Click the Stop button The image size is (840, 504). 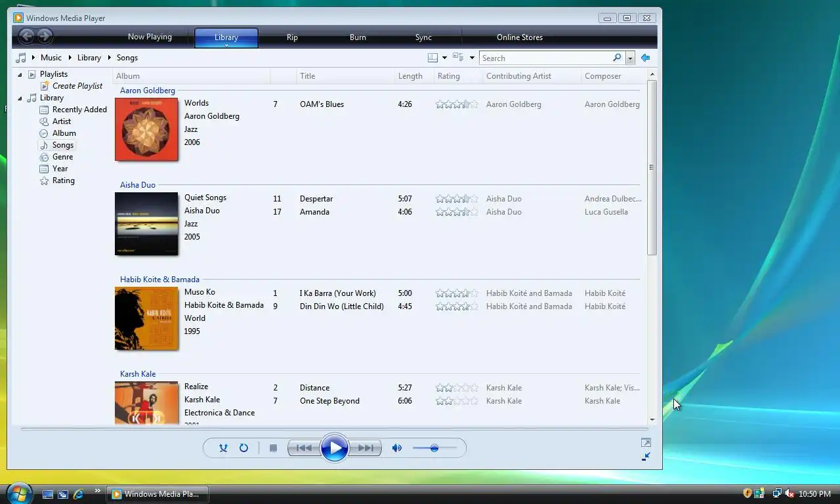[273, 448]
